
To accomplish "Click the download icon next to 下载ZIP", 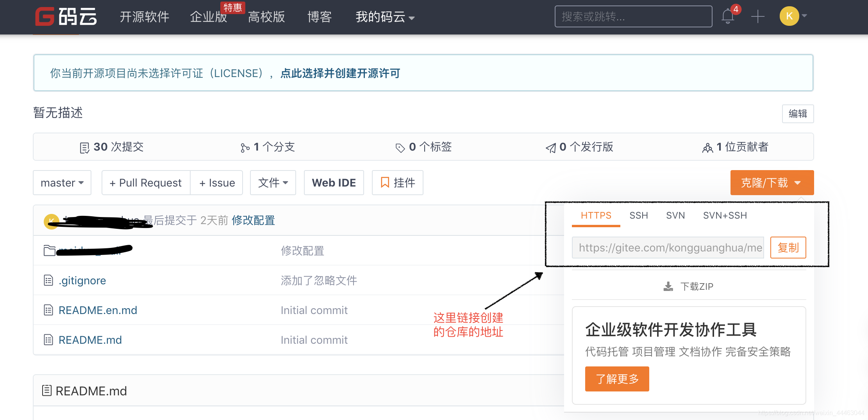I will click(668, 287).
